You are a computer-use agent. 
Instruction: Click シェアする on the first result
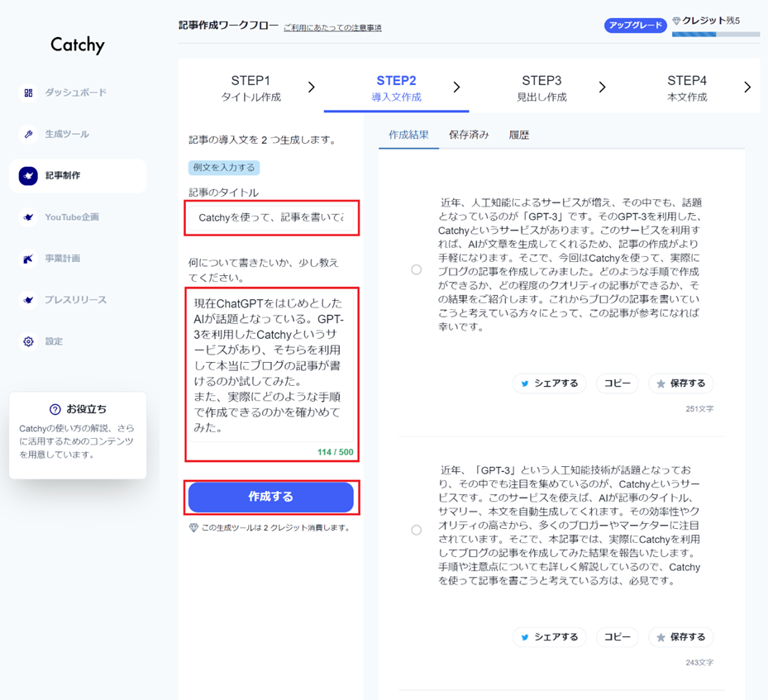point(549,383)
